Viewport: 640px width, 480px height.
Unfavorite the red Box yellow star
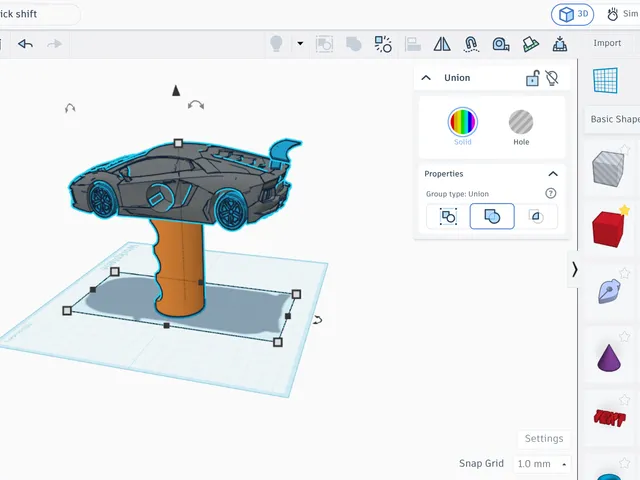[624, 210]
